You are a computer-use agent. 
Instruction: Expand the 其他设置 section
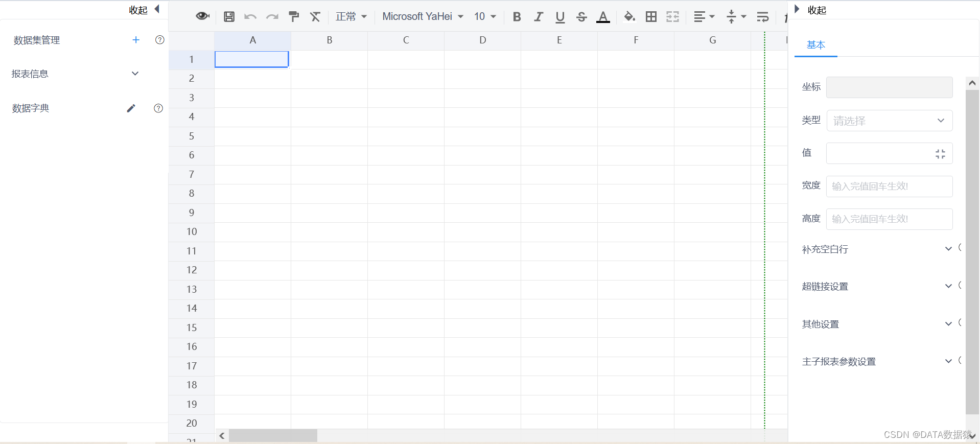click(x=948, y=323)
